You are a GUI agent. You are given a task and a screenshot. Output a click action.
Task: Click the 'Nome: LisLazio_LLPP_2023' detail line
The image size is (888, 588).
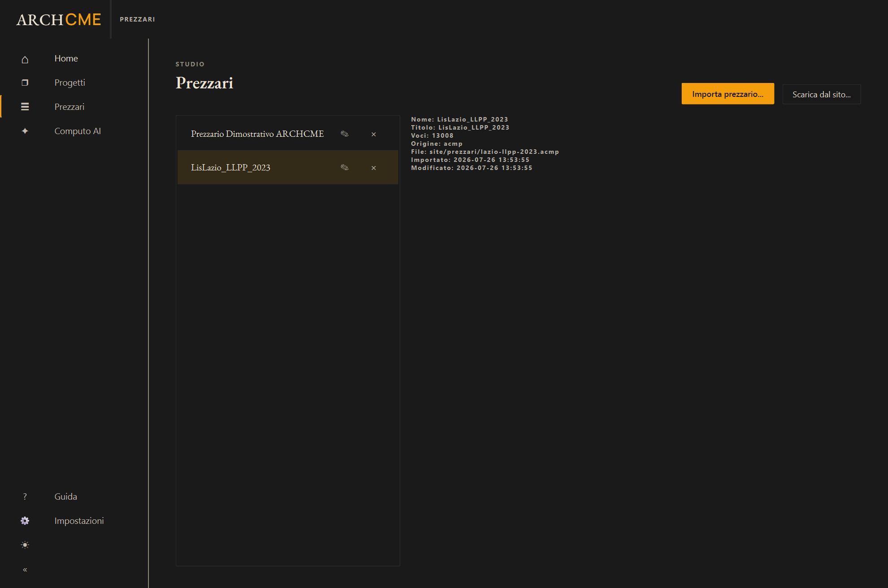tap(460, 119)
